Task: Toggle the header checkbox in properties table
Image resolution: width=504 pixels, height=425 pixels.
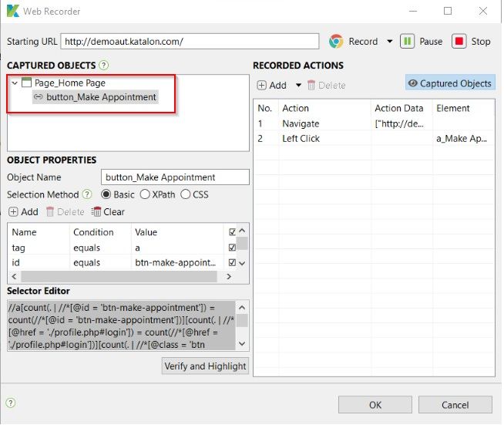Action: coord(232,232)
